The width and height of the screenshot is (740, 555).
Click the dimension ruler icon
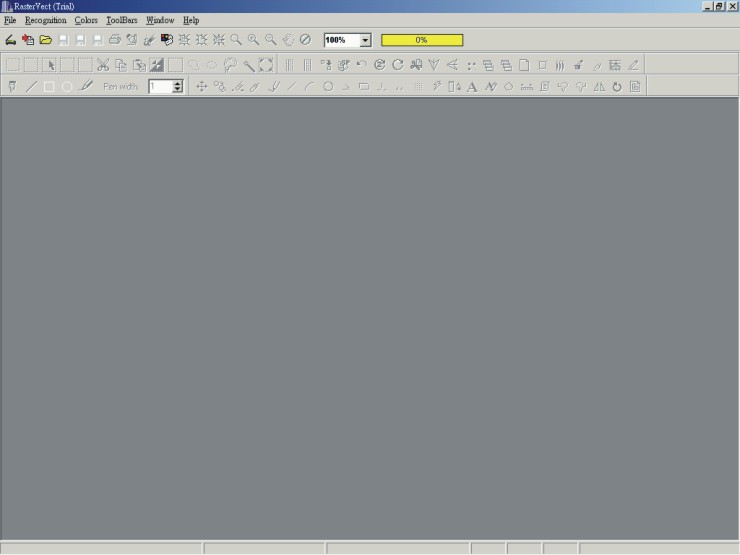(x=527, y=87)
